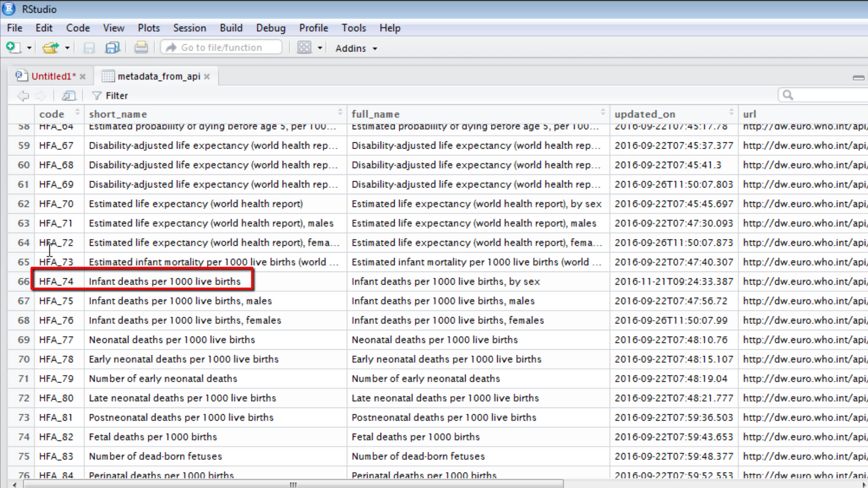
Task: Minimize the source pane
Action: coord(859,78)
